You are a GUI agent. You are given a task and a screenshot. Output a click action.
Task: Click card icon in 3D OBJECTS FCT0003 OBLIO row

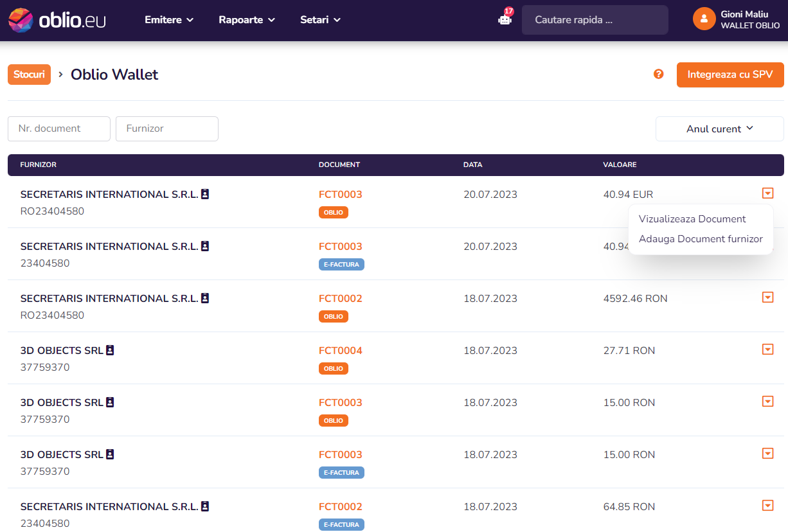(x=110, y=402)
